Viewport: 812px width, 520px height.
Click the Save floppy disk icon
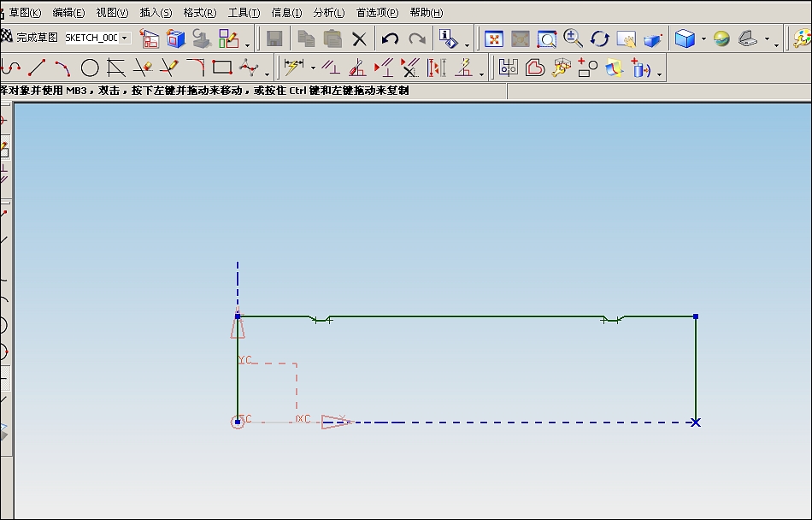point(274,38)
